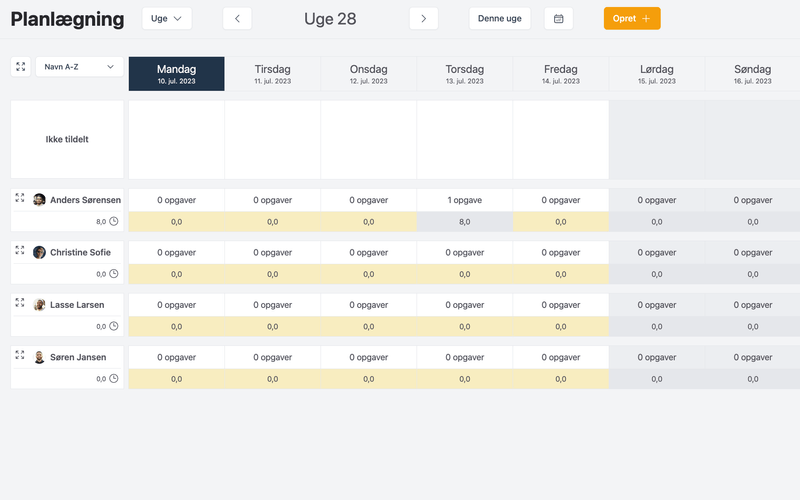
Task: Expand Anders Sørensen's row
Action: click(20, 198)
